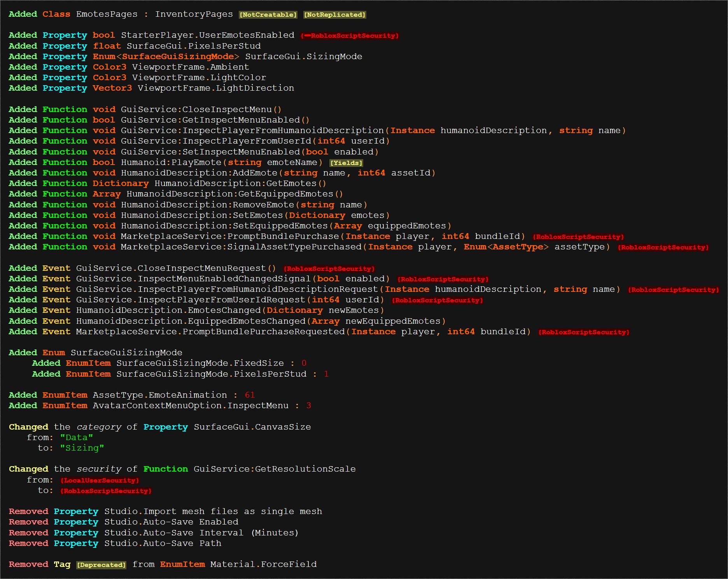Click the italic word "security"

click(x=99, y=469)
